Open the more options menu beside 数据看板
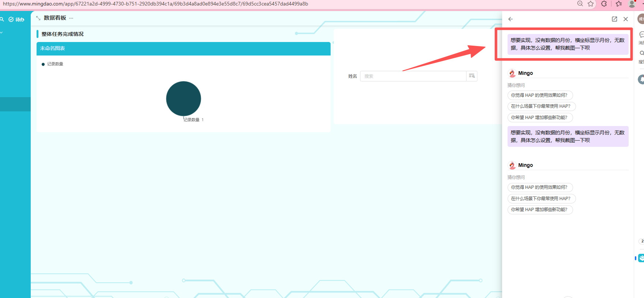 click(x=71, y=18)
